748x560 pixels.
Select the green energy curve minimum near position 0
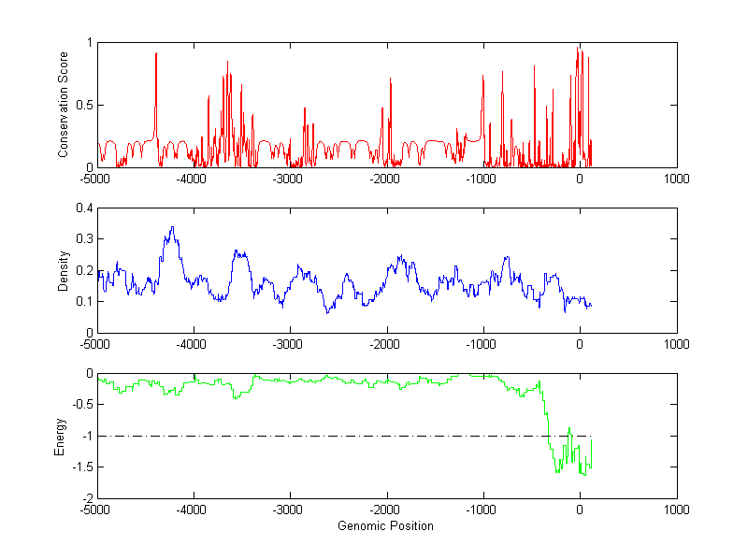(584, 473)
